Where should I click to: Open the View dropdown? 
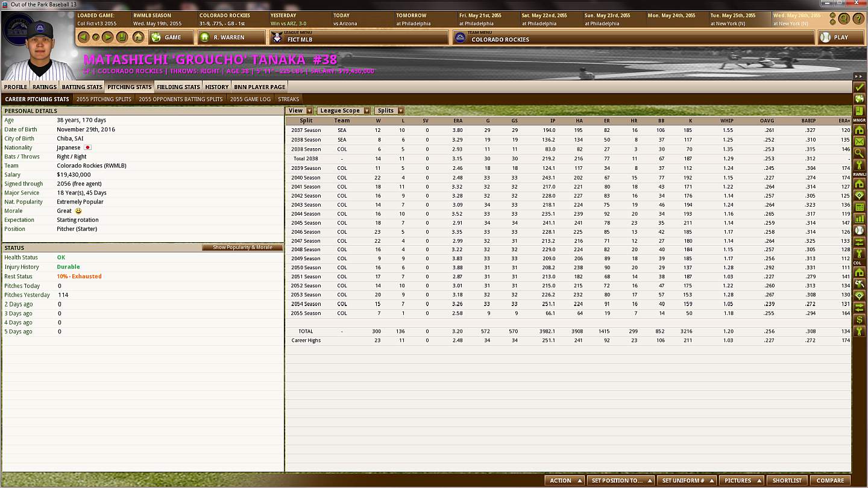click(x=300, y=111)
